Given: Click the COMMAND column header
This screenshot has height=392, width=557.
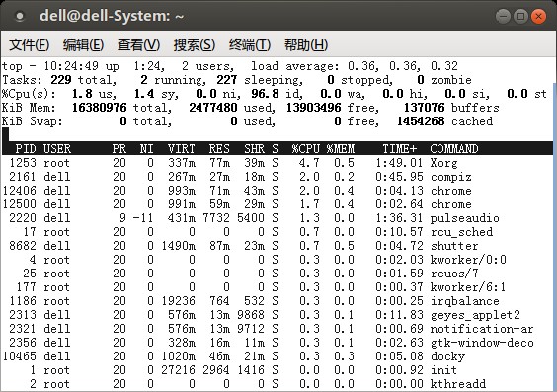Looking at the screenshot, I should [454, 148].
